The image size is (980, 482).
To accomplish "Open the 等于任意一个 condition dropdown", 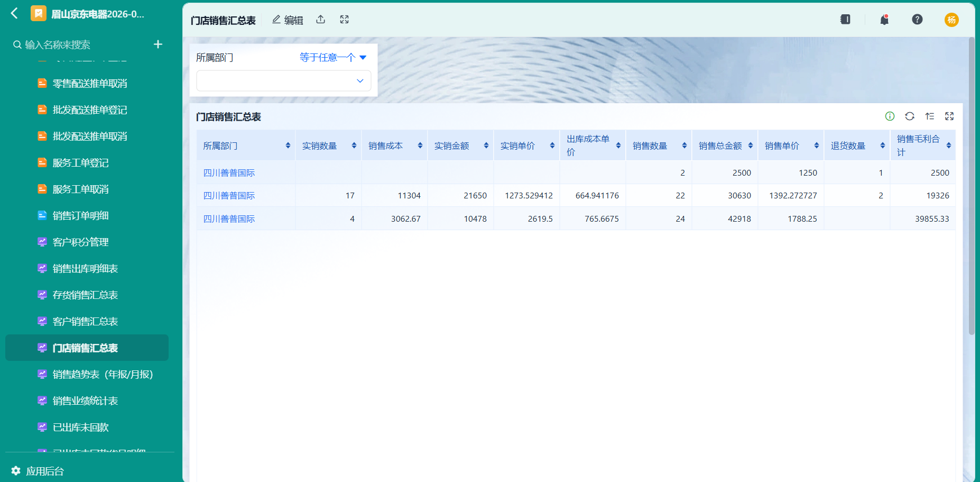I will [333, 58].
